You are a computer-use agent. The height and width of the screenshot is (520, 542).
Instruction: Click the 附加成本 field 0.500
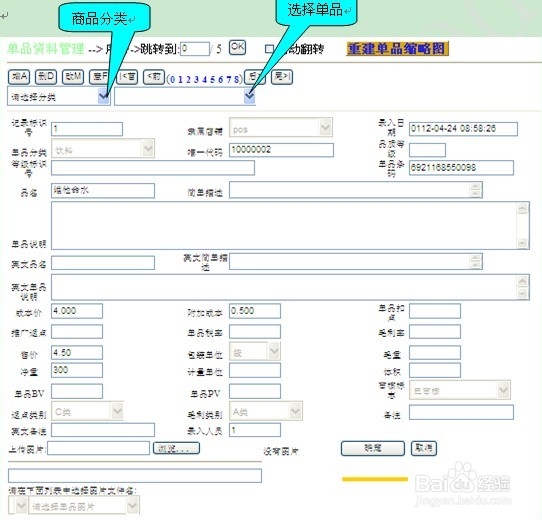[255, 311]
